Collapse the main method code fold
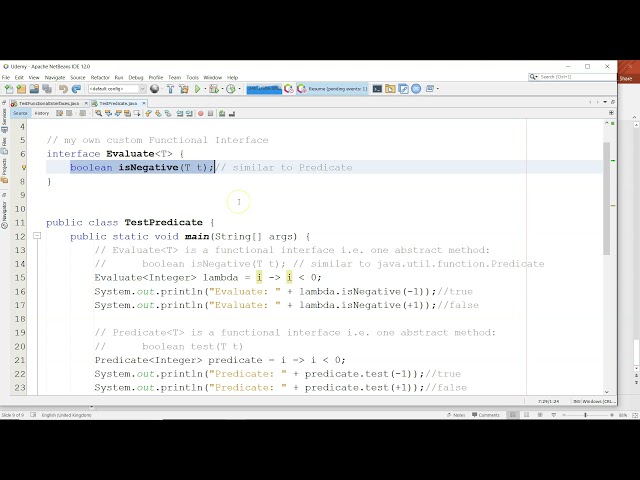Screen dimensions: 640x480 37,236
